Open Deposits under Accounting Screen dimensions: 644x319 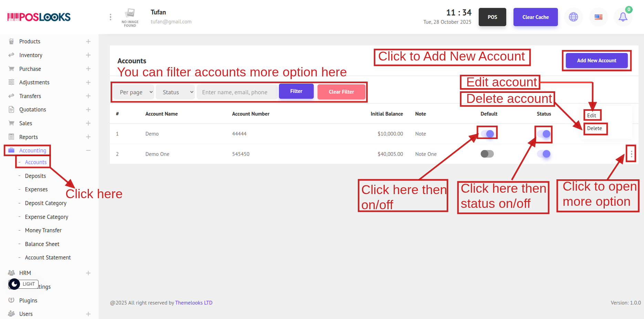tap(35, 176)
